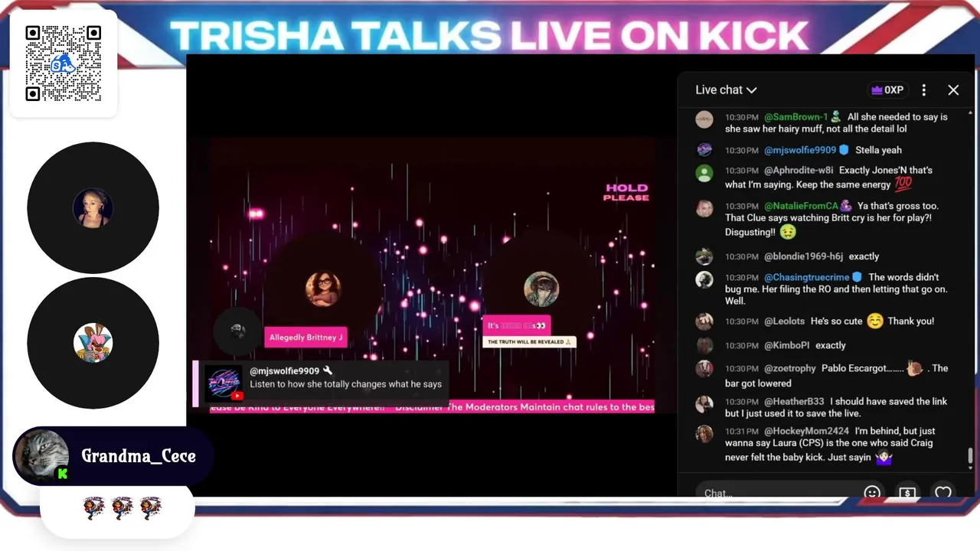The width and height of the screenshot is (980, 551).
Task: Click the HOLD PLEASE label
Action: [626, 192]
